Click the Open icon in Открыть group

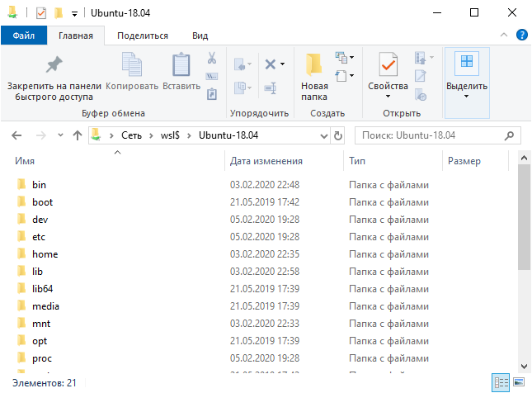pyautogui.click(x=420, y=58)
